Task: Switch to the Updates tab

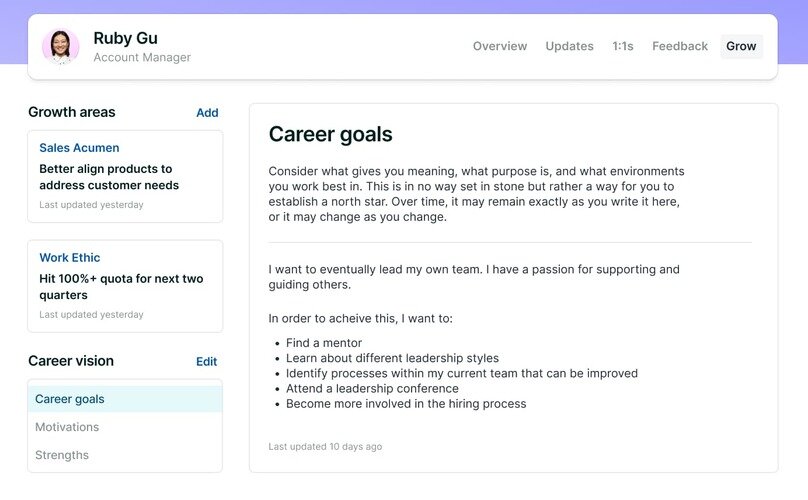Action: click(569, 46)
